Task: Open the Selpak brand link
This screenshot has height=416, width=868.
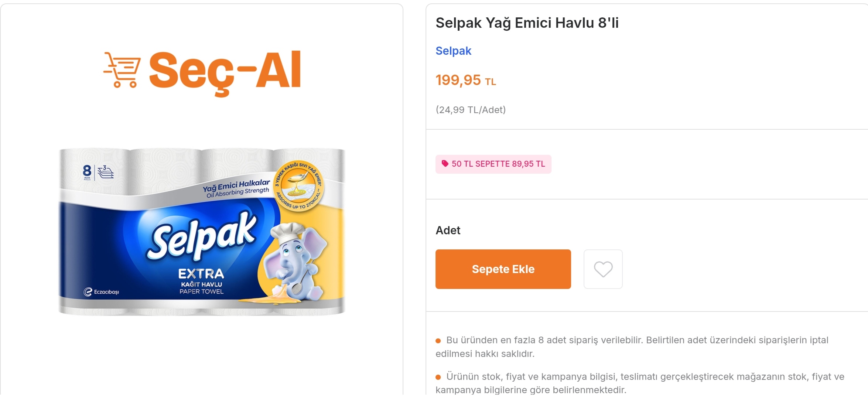Action: pyautogui.click(x=453, y=51)
